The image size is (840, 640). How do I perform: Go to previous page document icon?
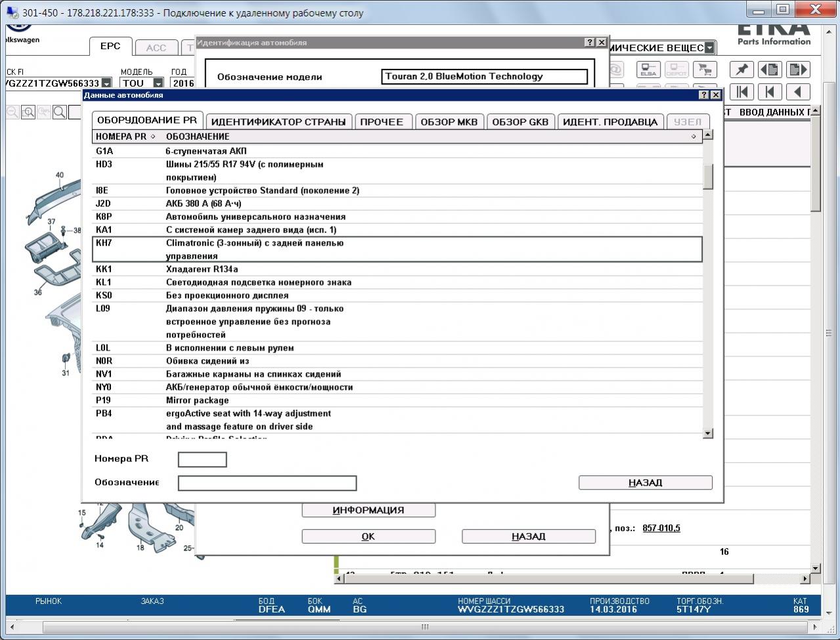point(770,70)
